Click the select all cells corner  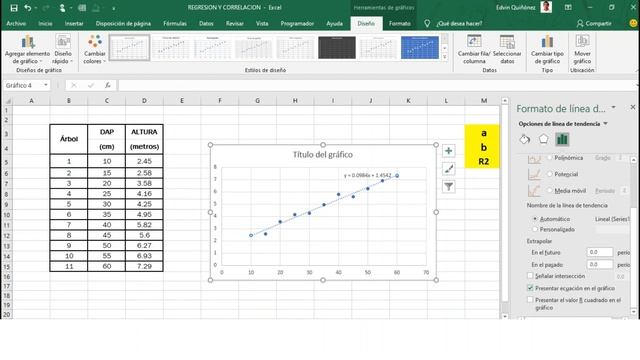coord(7,100)
